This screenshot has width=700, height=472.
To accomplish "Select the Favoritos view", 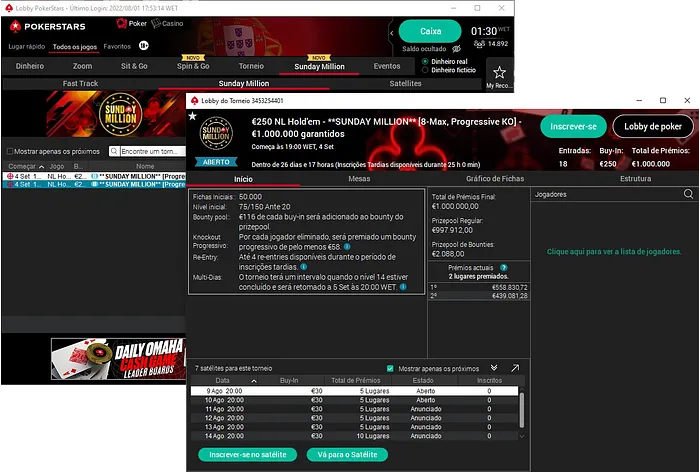I will tap(117, 46).
